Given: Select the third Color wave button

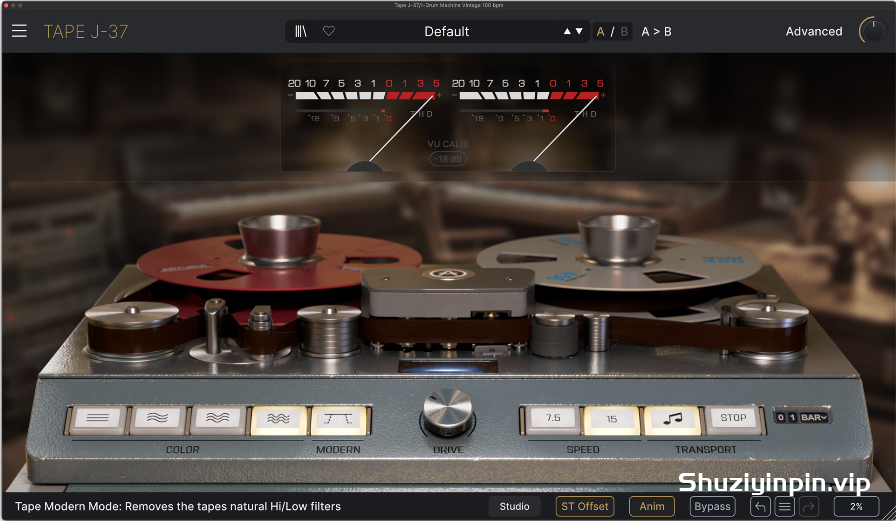Looking at the screenshot, I should point(218,419).
